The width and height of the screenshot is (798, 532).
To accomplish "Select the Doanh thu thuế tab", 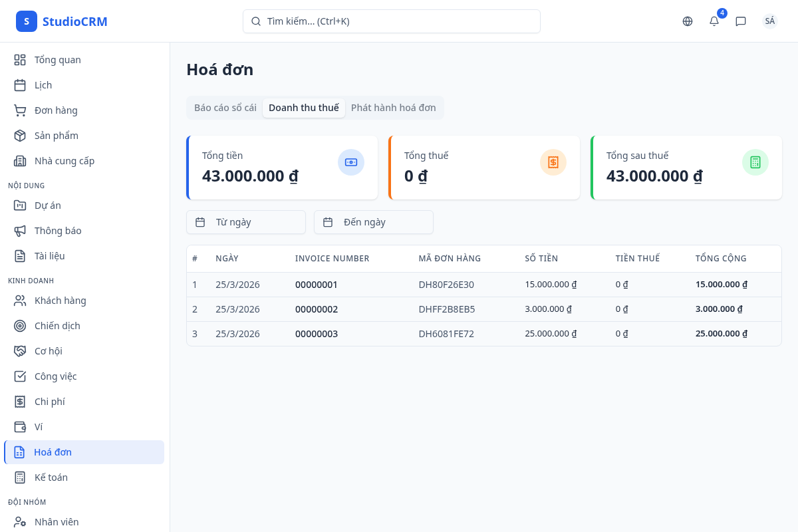I will [304, 108].
